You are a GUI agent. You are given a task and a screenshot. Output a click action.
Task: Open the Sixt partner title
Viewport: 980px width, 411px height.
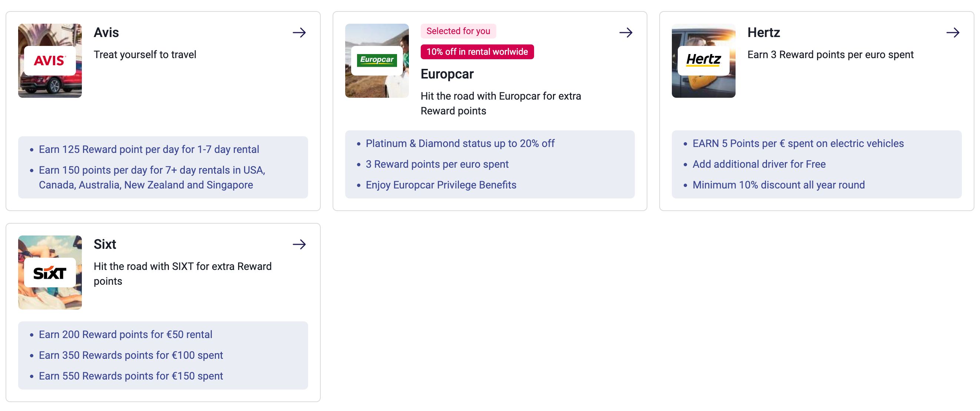click(104, 244)
